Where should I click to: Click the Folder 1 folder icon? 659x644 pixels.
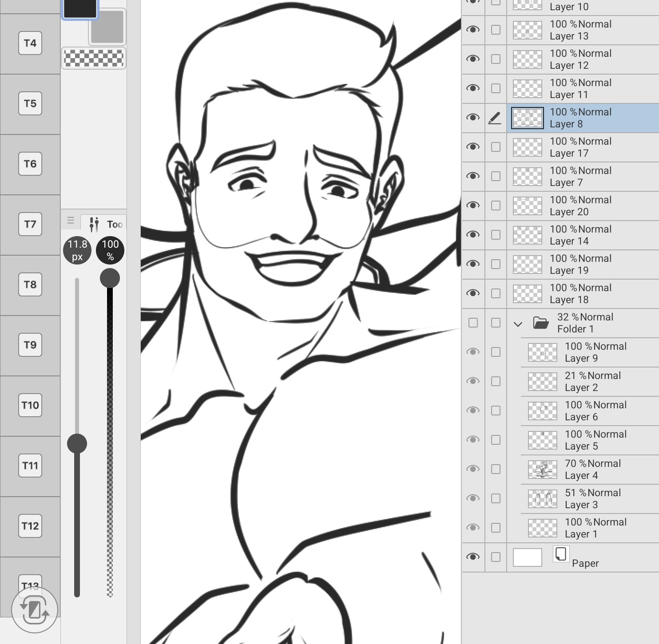click(x=541, y=323)
